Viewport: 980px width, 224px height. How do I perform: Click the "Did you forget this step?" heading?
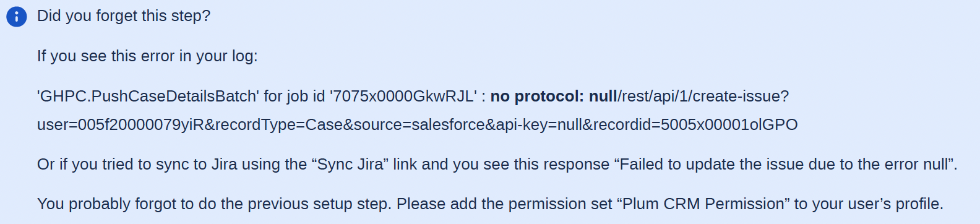[124, 16]
